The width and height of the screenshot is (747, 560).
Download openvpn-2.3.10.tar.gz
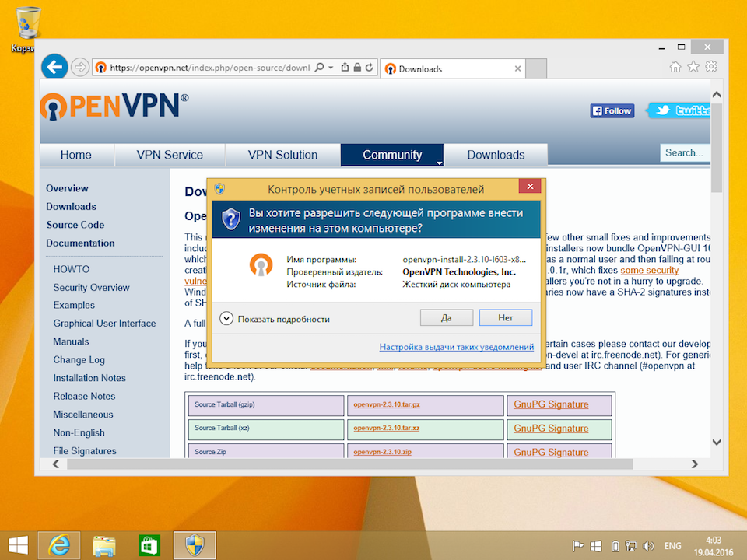click(387, 404)
